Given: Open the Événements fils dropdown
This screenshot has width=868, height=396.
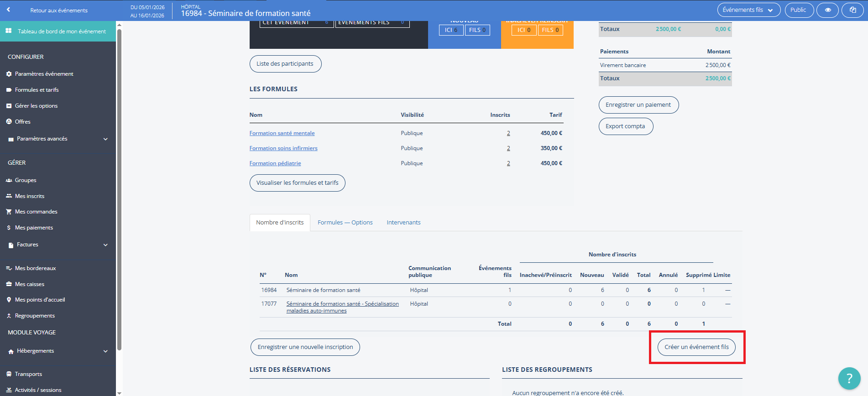Looking at the screenshot, I should 748,10.
